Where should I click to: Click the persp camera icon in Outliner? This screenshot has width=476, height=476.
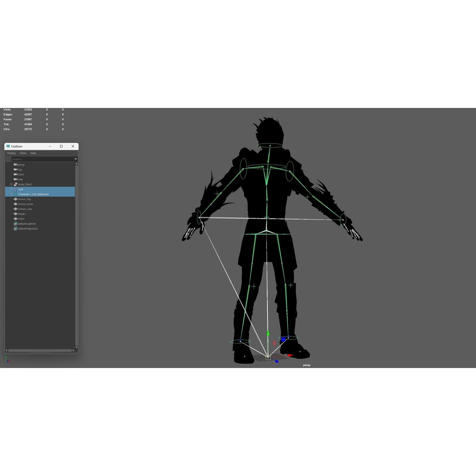(15, 164)
